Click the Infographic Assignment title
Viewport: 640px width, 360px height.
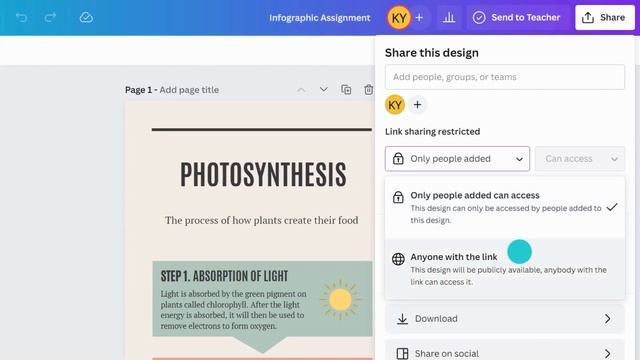[x=320, y=18]
